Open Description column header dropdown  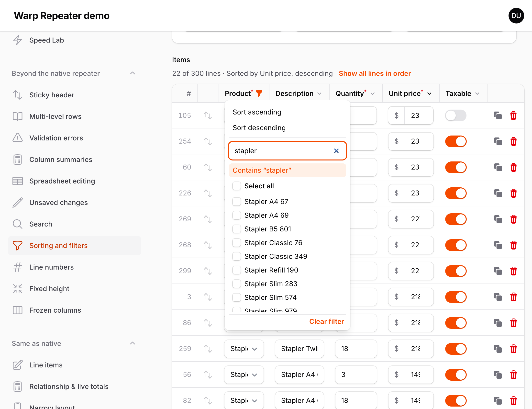(319, 94)
